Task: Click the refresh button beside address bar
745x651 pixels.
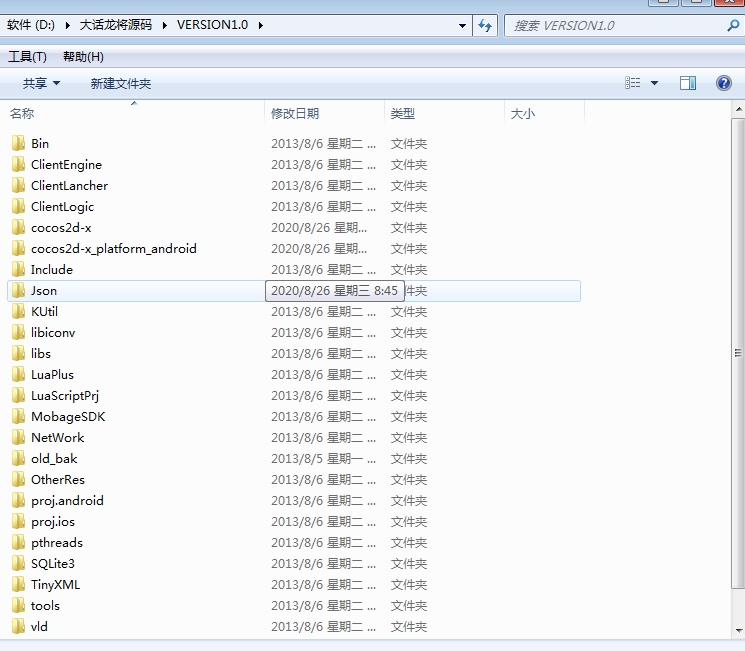Action: click(x=486, y=25)
